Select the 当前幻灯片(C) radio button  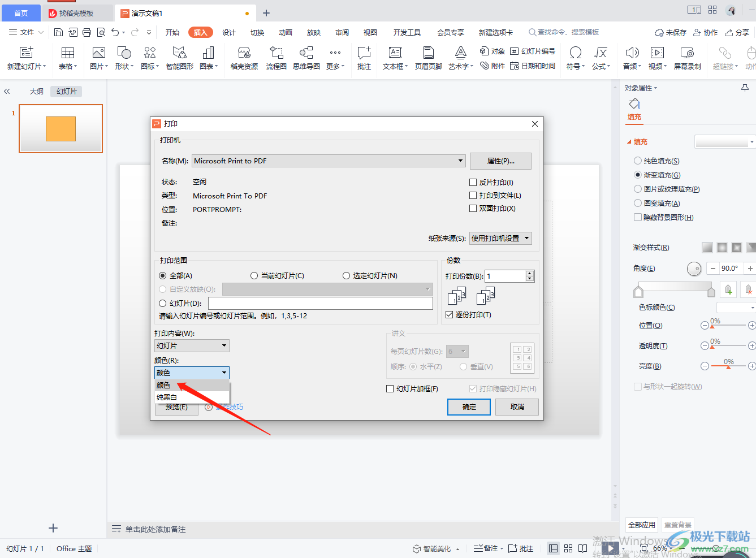(254, 276)
